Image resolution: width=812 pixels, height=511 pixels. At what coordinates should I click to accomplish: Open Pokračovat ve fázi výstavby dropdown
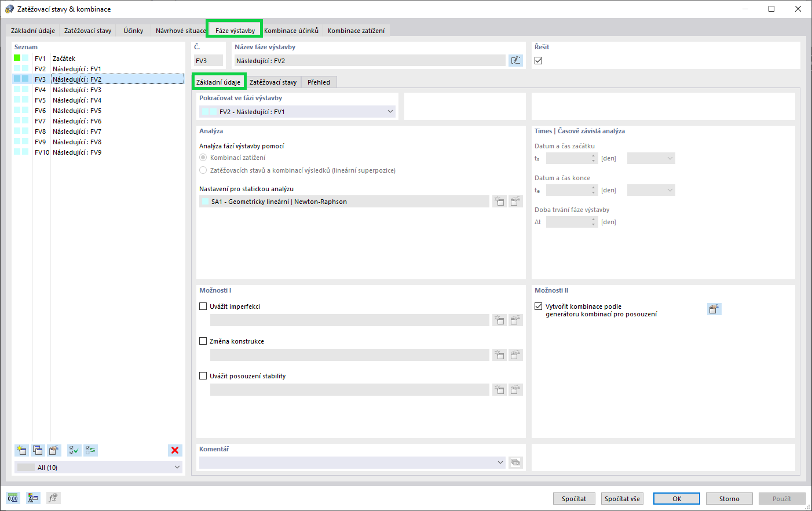pos(298,112)
